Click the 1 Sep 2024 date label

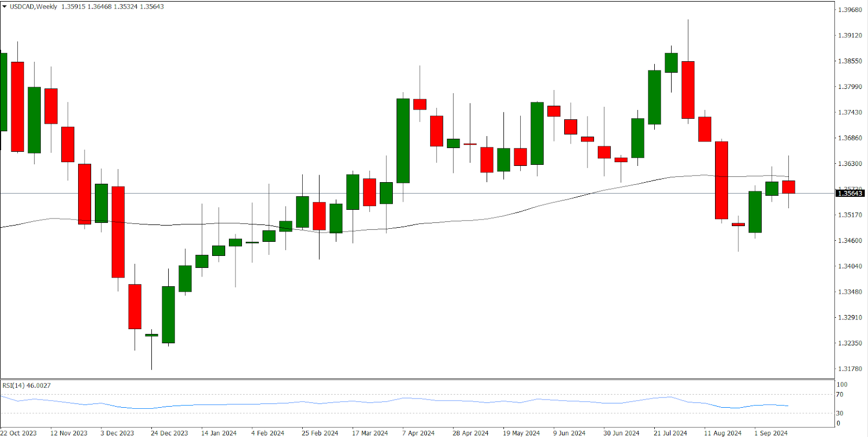[x=770, y=433]
